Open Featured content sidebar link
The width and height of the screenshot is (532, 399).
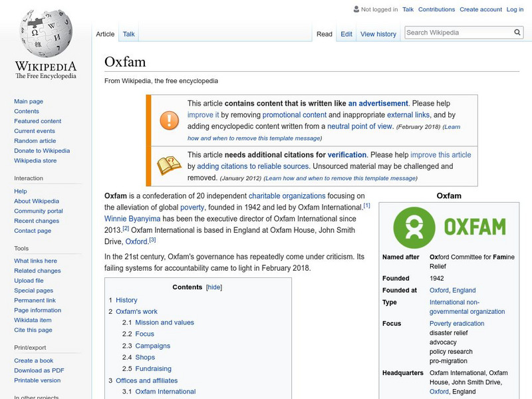click(x=38, y=121)
